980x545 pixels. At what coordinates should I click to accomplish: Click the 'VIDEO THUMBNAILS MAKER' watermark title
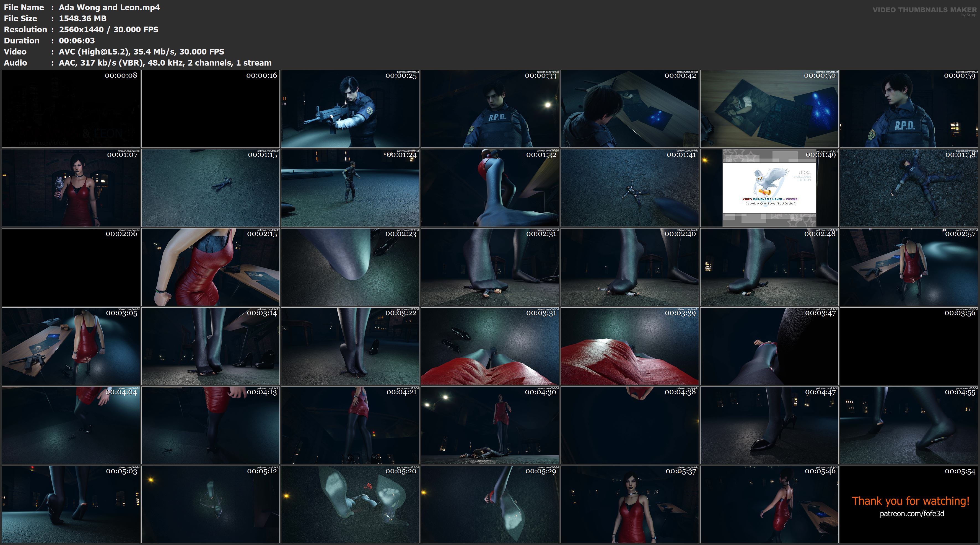click(924, 10)
